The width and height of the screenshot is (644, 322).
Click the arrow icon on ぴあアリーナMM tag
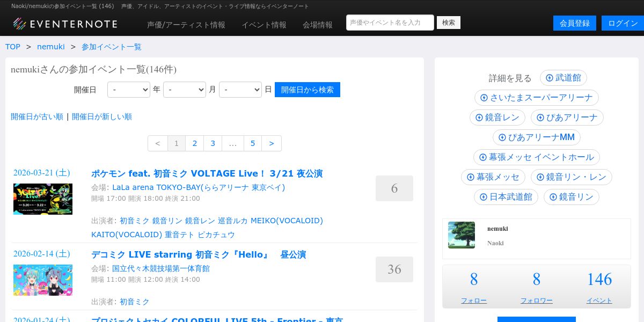click(x=502, y=137)
